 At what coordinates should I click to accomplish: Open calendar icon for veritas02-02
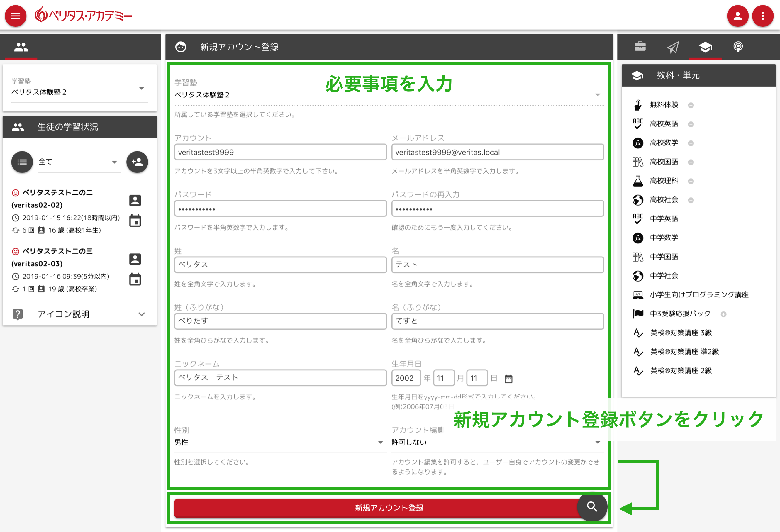pos(135,221)
